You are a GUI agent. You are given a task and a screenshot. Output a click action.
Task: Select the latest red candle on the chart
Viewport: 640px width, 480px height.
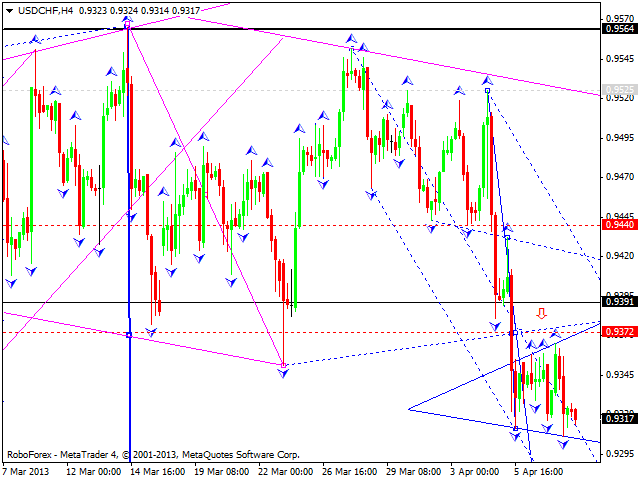tap(574, 413)
